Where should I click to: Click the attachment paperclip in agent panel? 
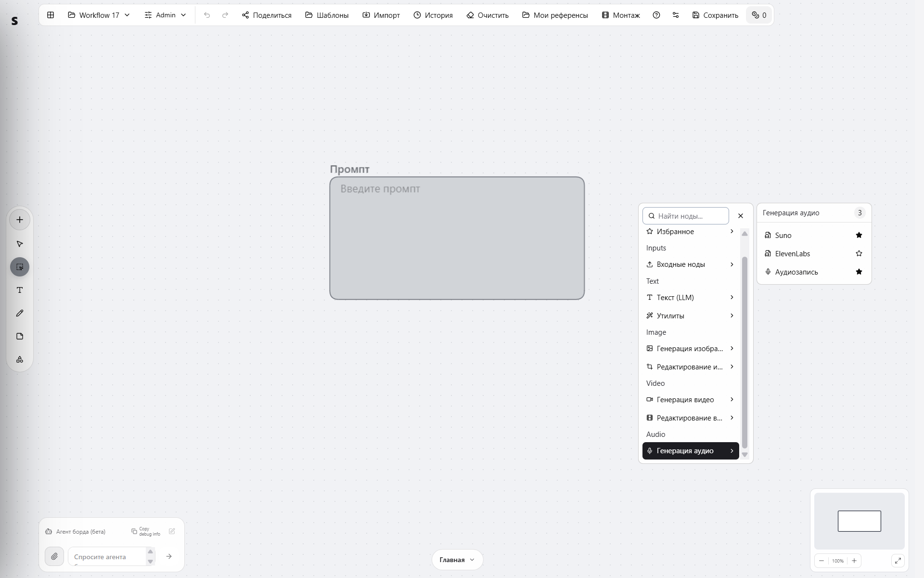pos(54,556)
